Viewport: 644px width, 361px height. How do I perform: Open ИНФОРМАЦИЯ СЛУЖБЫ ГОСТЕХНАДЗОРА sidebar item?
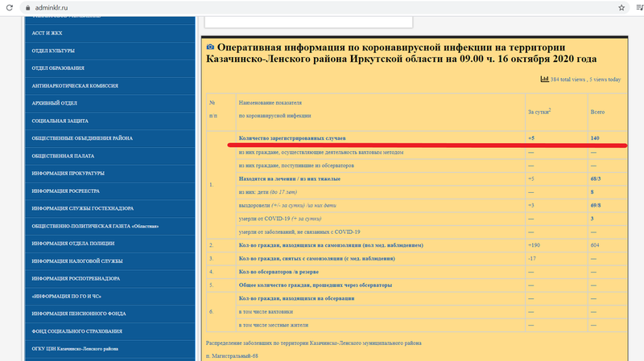(x=110, y=208)
